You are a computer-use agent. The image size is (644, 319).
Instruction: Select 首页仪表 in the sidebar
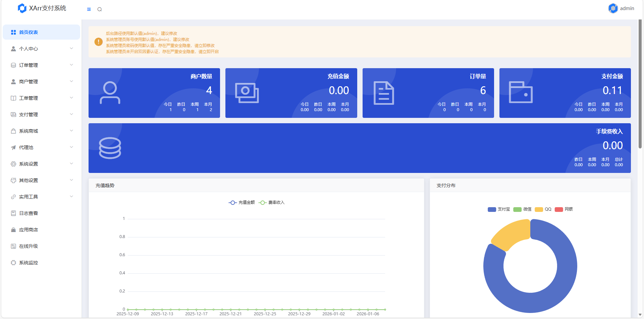click(x=29, y=32)
